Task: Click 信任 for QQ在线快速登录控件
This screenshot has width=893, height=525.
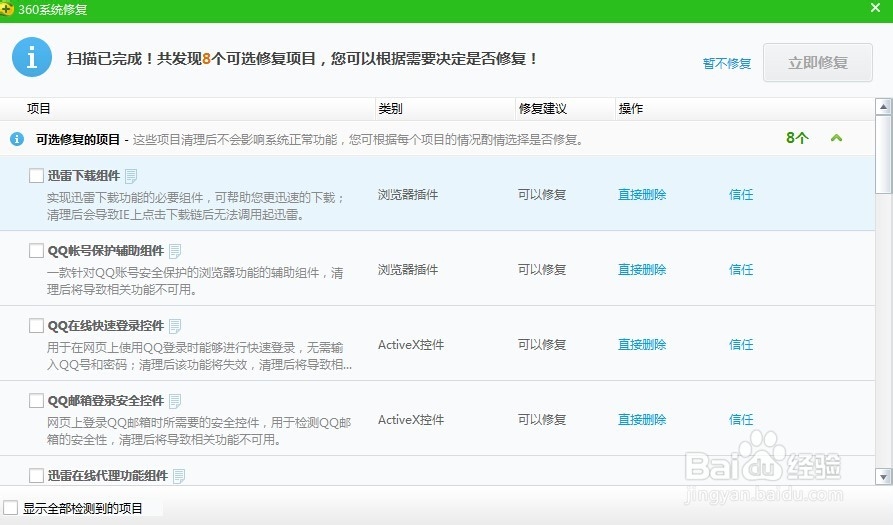Action: click(x=741, y=344)
